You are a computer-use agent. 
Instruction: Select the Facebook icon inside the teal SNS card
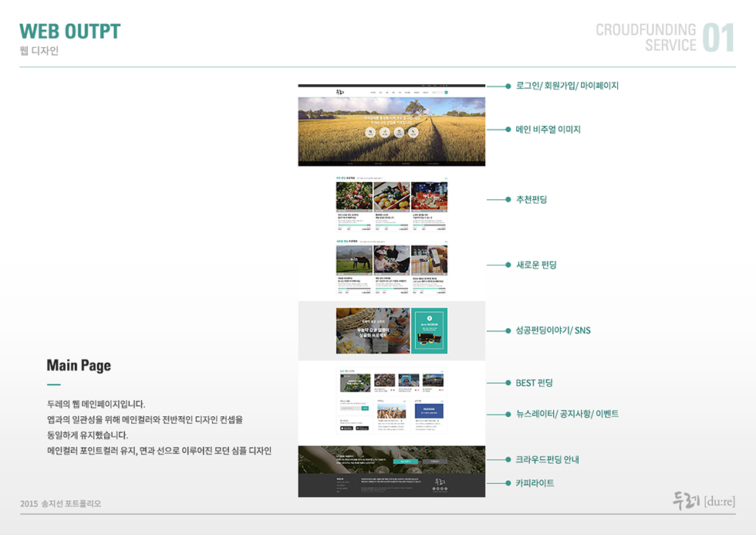coord(430,318)
